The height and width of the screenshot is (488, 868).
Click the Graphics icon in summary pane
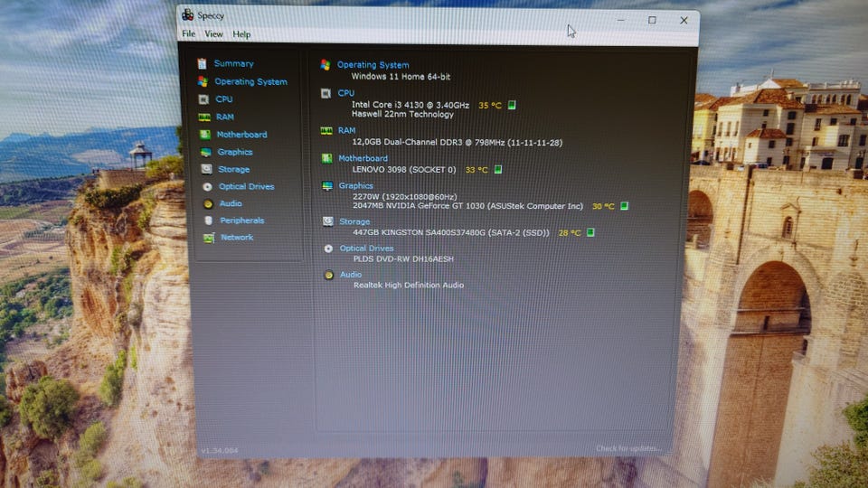[327, 186]
